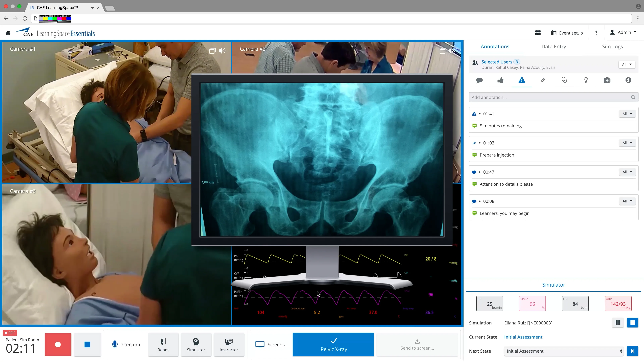
Task: Click the 'Attention to details please' annotation
Action: tap(506, 184)
